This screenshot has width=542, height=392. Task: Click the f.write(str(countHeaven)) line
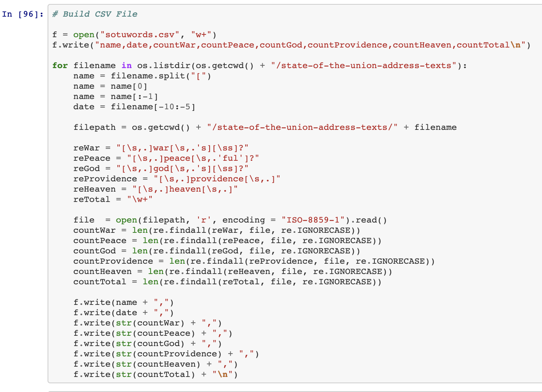point(155,364)
